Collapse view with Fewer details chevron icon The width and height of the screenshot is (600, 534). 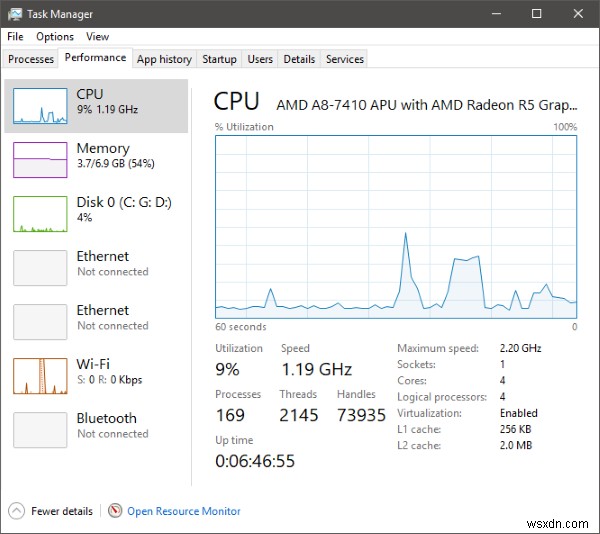(x=16, y=511)
